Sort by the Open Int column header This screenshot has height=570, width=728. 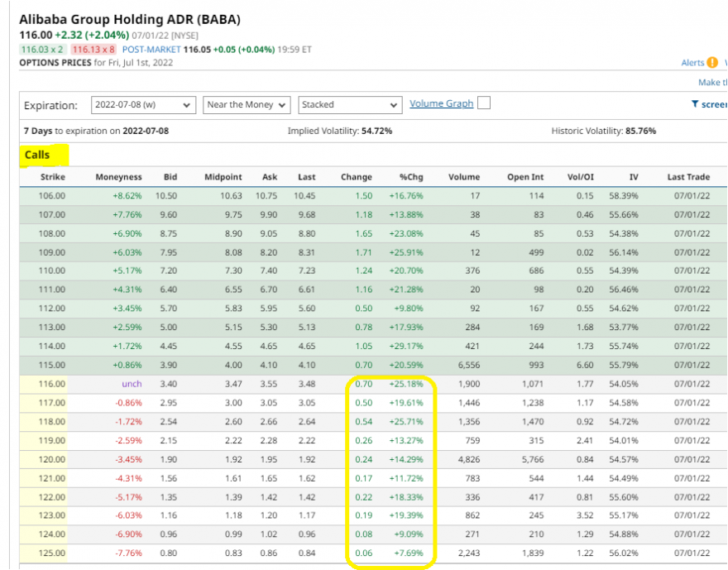[525, 177]
